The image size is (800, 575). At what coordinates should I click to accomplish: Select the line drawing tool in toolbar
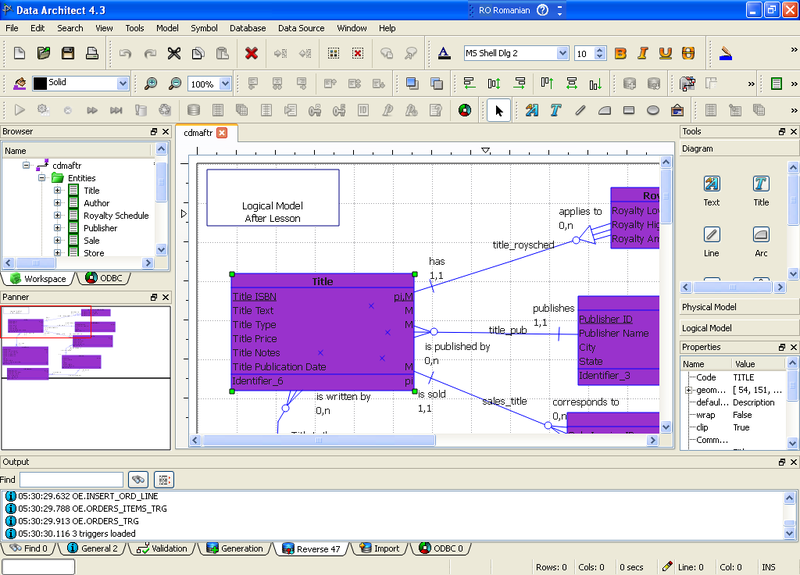click(x=580, y=110)
